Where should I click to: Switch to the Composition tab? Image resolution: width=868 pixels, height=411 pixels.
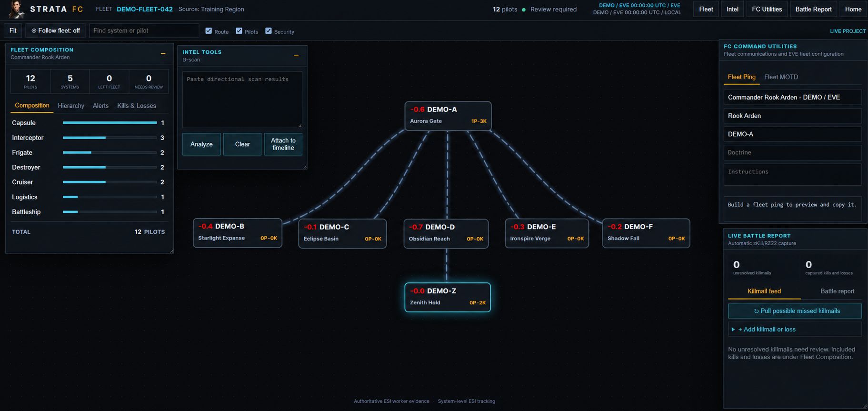pyautogui.click(x=32, y=105)
